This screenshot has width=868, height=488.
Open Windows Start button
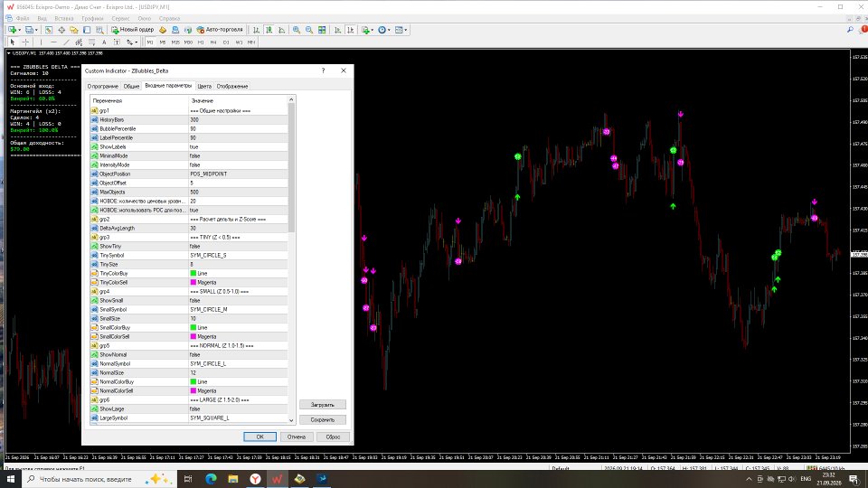[x=11, y=479]
